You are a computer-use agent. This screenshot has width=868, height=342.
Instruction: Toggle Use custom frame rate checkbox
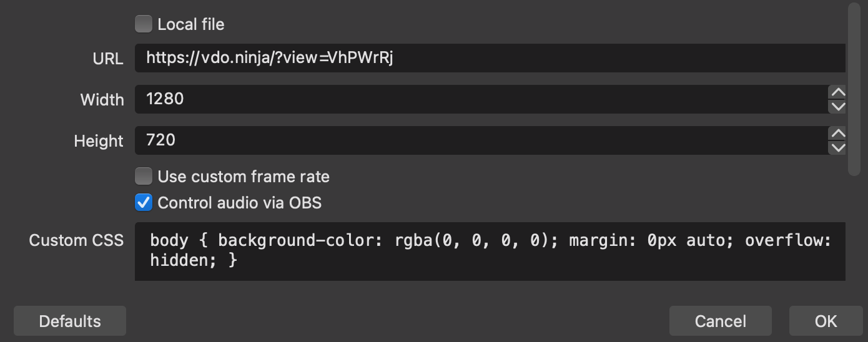click(x=144, y=177)
